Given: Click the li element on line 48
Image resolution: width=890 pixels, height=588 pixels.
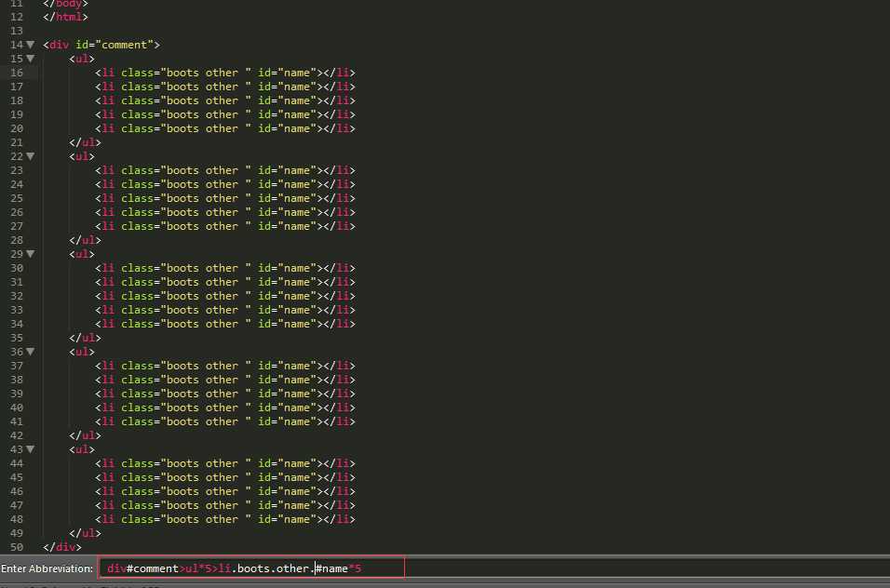Looking at the screenshot, I should coord(225,519).
